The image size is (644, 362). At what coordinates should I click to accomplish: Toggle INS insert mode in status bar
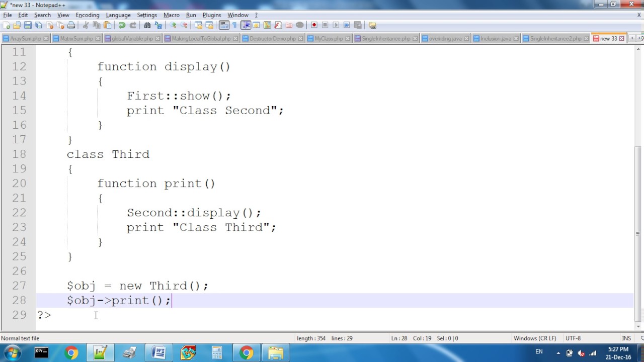pos(626,338)
